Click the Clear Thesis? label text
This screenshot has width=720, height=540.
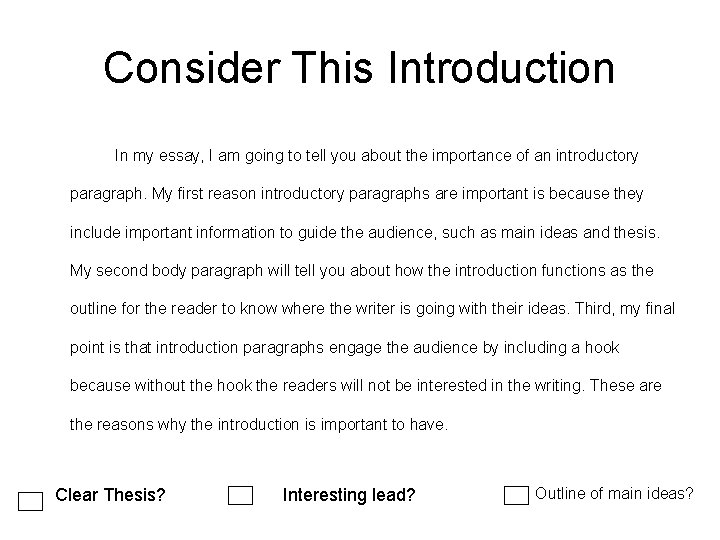(110, 495)
